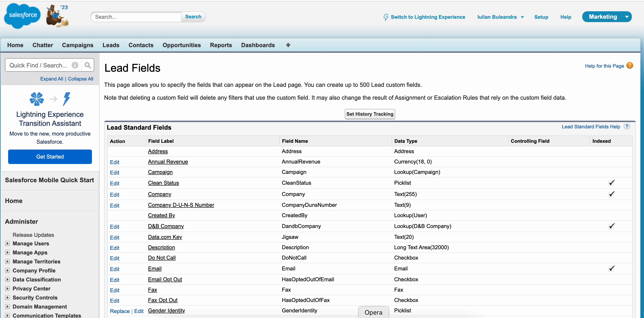Expand the Manage Apps section
Image resolution: width=644 pixels, height=318 pixels.
(8, 252)
